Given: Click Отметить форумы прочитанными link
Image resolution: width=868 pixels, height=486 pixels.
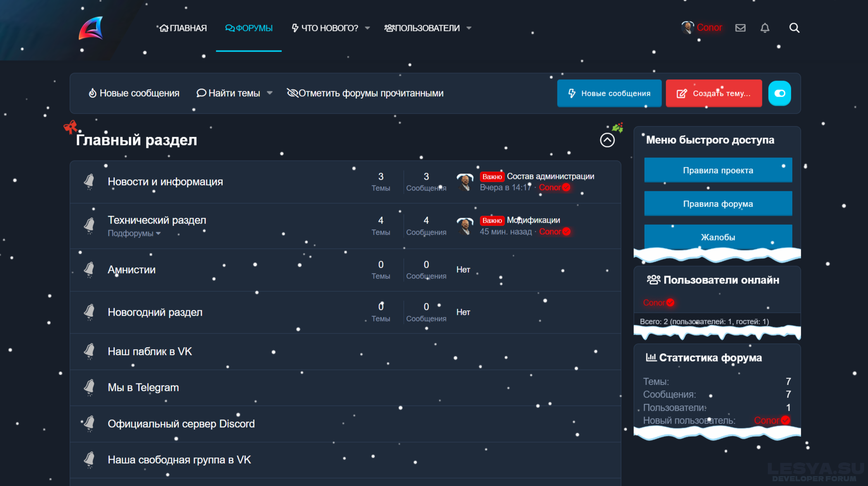Looking at the screenshot, I should coord(365,93).
